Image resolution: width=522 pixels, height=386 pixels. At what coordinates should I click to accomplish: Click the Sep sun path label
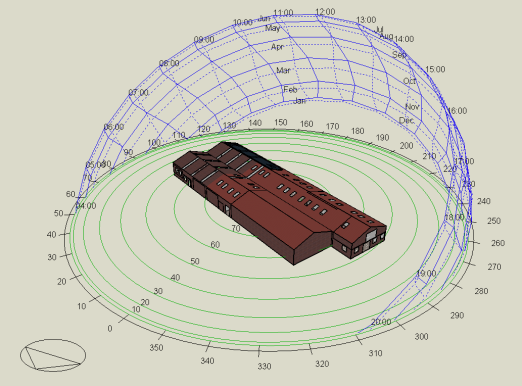(399, 55)
